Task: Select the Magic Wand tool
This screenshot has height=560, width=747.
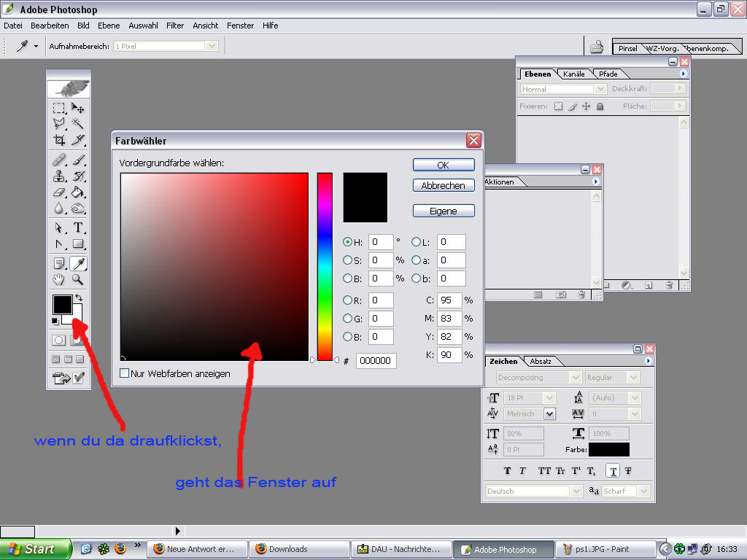Action: [x=78, y=124]
